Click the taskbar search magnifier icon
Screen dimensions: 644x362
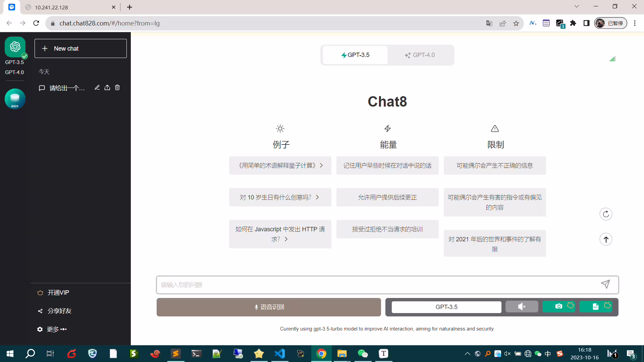[x=30, y=354]
